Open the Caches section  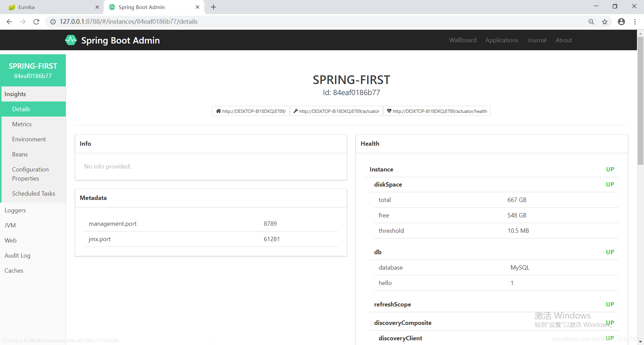point(33,271)
